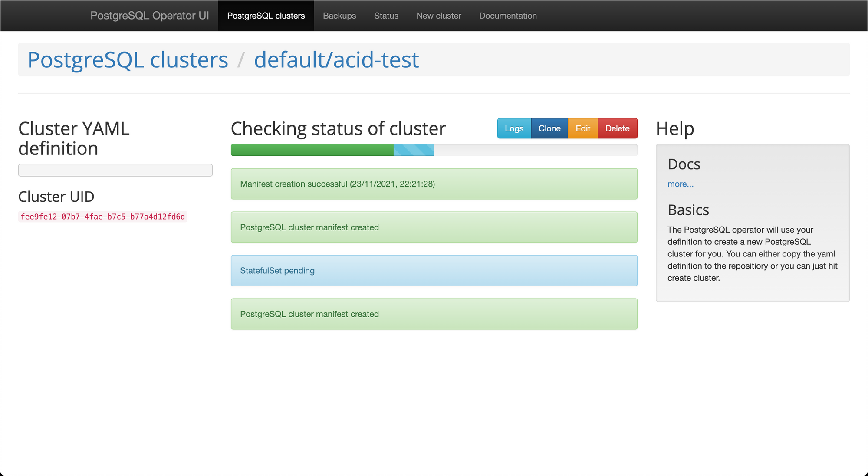Click the Cluster UID code value

[x=103, y=217]
